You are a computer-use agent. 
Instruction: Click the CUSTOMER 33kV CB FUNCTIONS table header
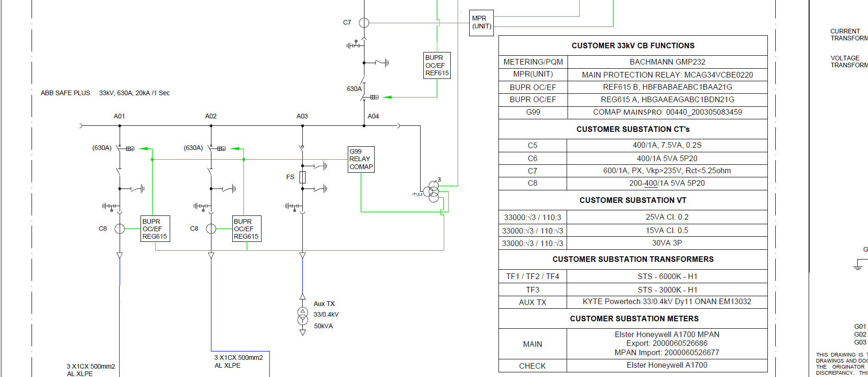[632, 45]
